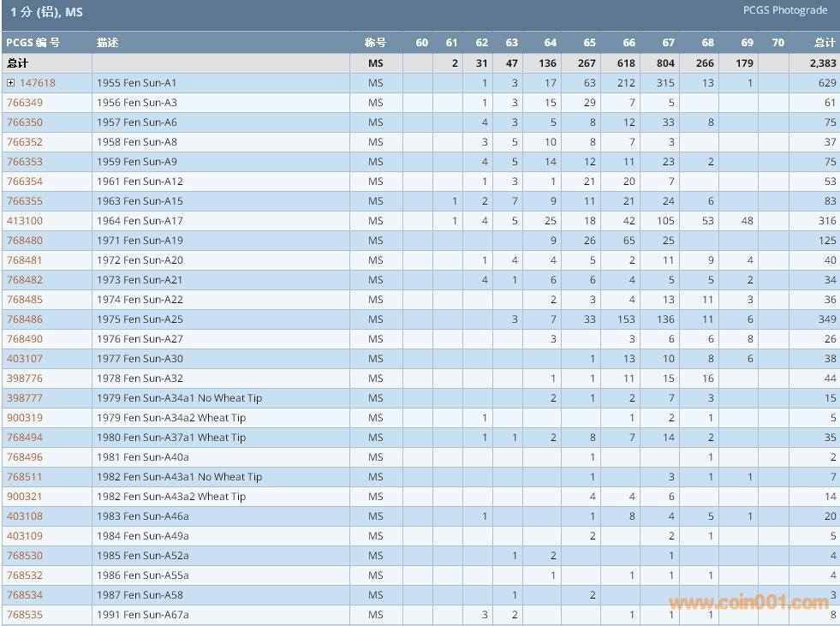Click the 768486 PCGS number
840x626 pixels.
point(25,319)
